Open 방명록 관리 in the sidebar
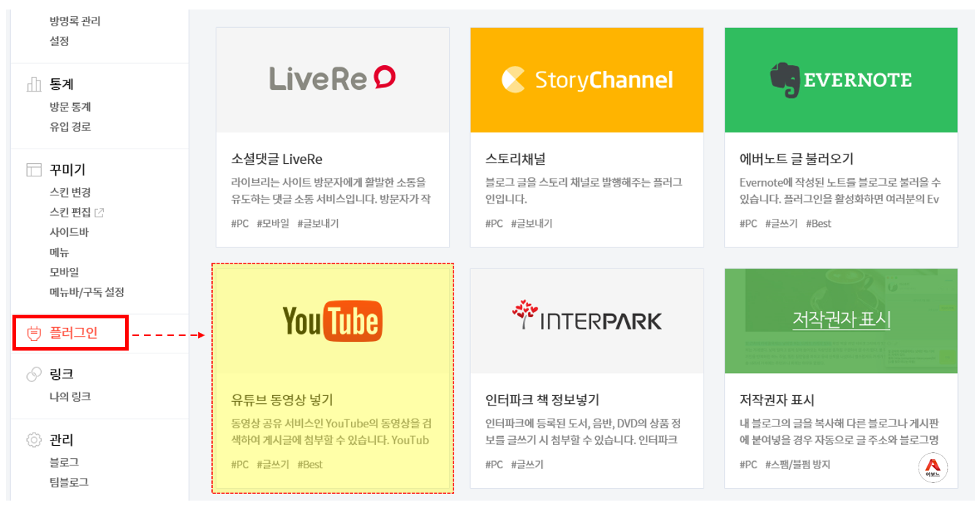Viewport: 980px width, 505px height. tap(75, 21)
